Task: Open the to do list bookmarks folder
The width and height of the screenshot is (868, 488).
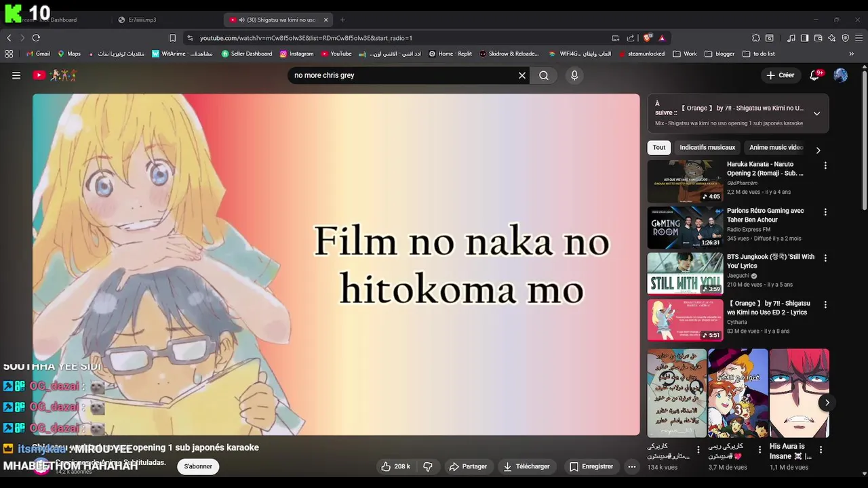Action: [759, 54]
